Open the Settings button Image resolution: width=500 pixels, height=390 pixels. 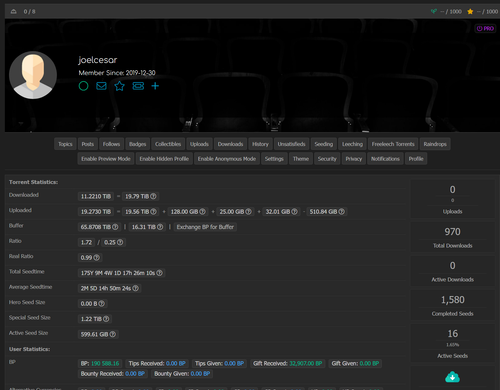[274, 159]
